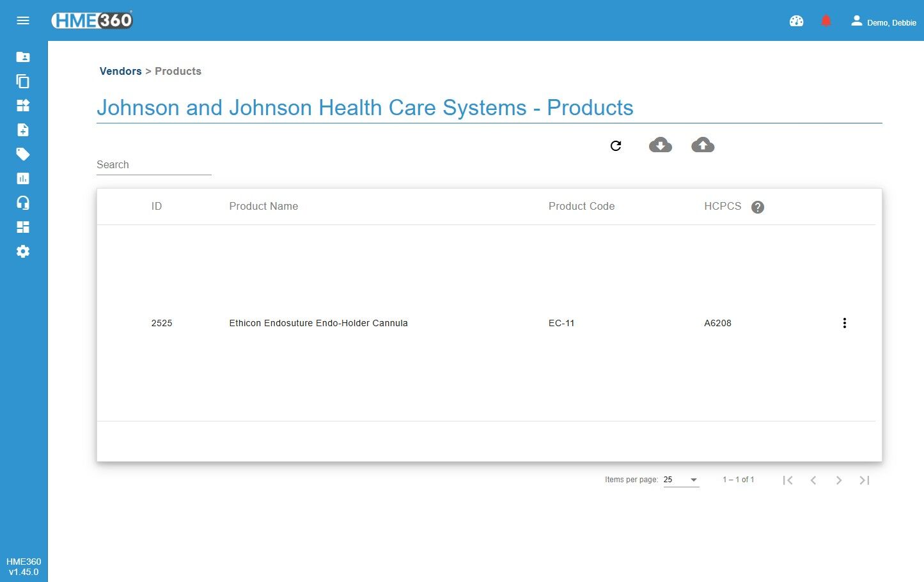Screen dimensions: 924x582
Task: Expand the Items per page dropdown
Action: (681, 480)
